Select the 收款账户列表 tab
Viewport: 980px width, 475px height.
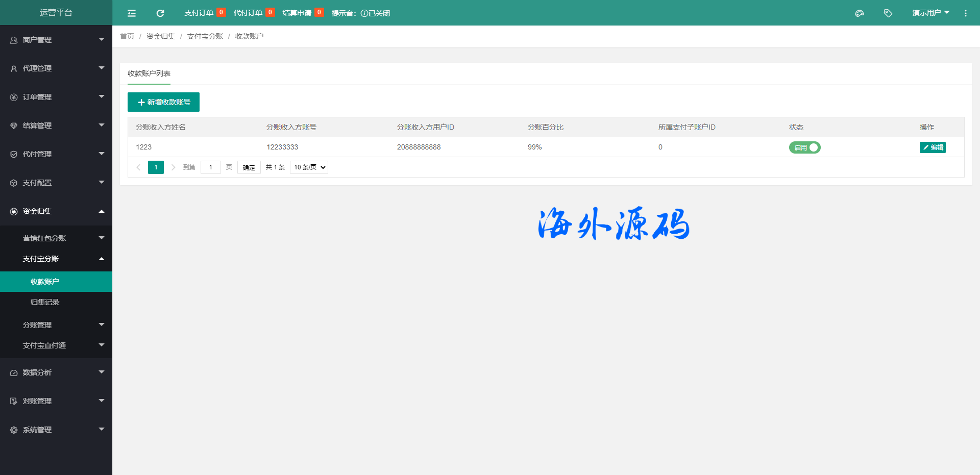[x=149, y=73]
